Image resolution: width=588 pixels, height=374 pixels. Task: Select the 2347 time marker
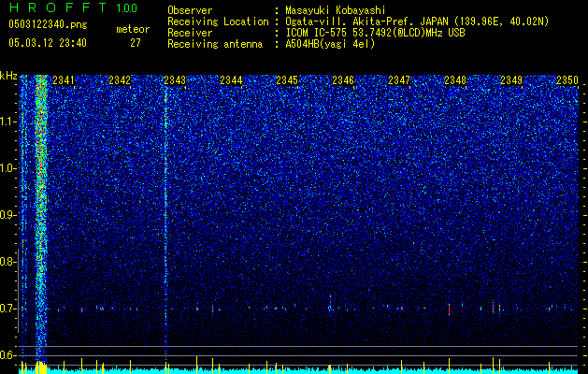399,80
